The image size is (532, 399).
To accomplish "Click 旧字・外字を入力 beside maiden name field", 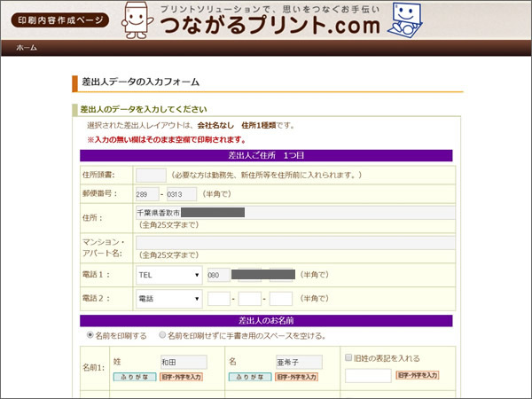I will point(418,376).
